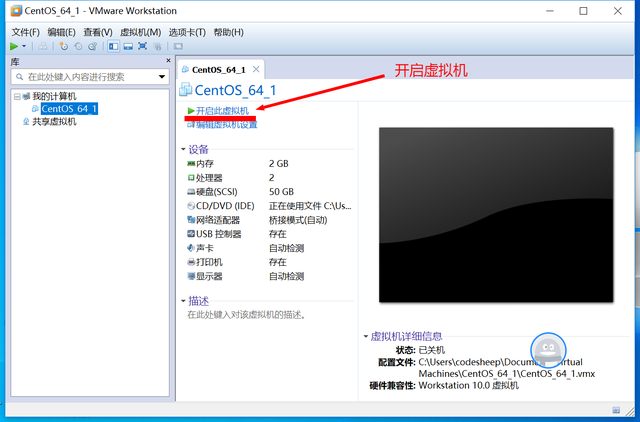Open the 声卡 device entry

pos(205,248)
